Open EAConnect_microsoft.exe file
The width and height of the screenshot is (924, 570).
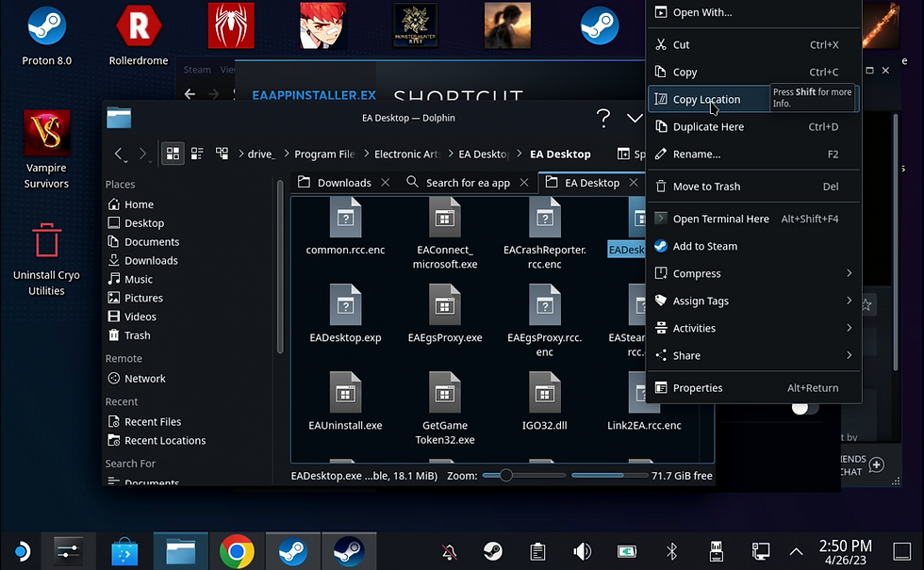click(445, 234)
